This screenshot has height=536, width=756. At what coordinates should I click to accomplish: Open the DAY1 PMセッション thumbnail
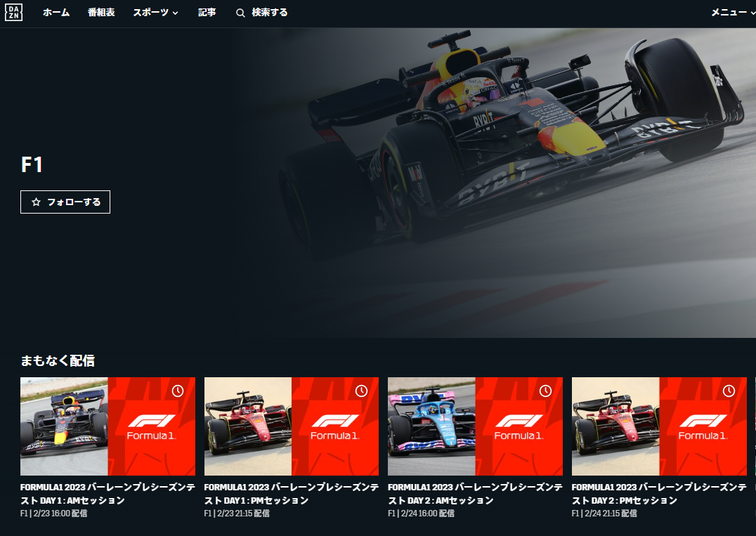pos(291,426)
